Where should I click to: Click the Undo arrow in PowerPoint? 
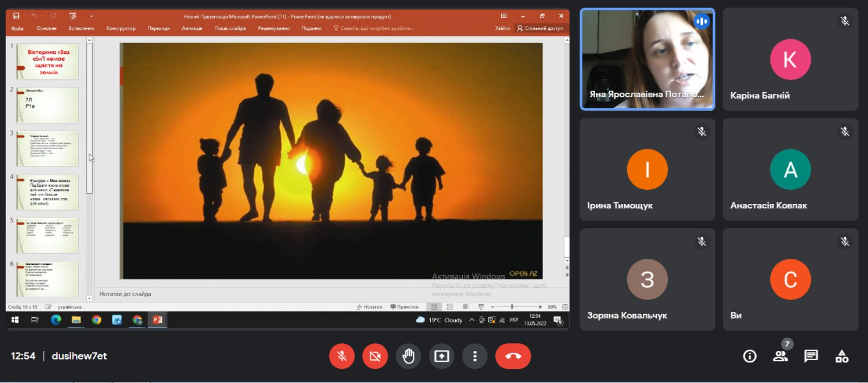click(x=34, y=16)
